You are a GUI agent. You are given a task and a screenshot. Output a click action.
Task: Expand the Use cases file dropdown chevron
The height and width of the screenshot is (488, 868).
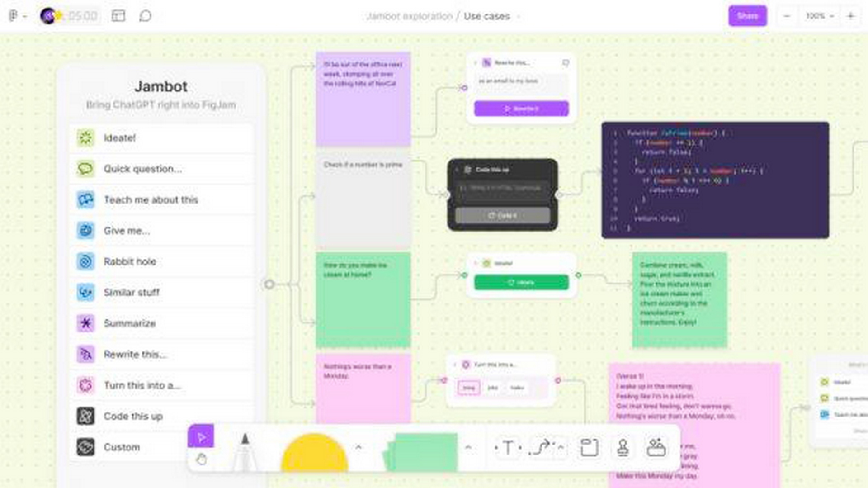519,17
